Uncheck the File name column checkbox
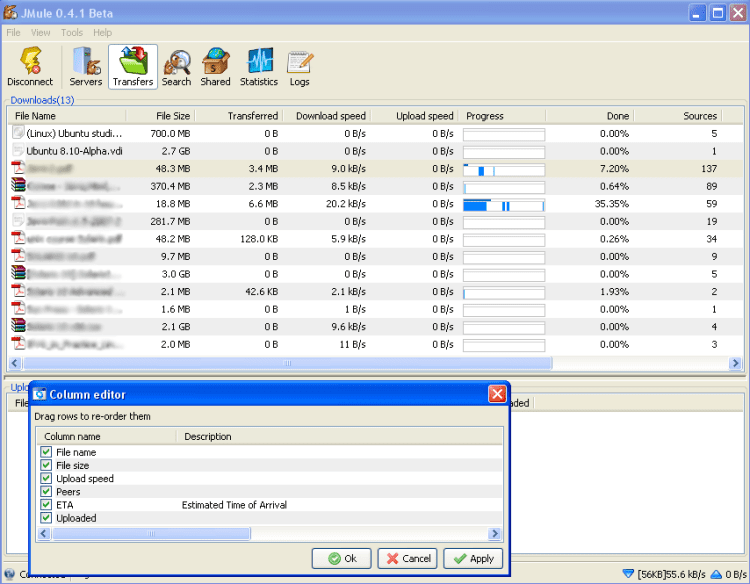 click(x=46, y=452)
